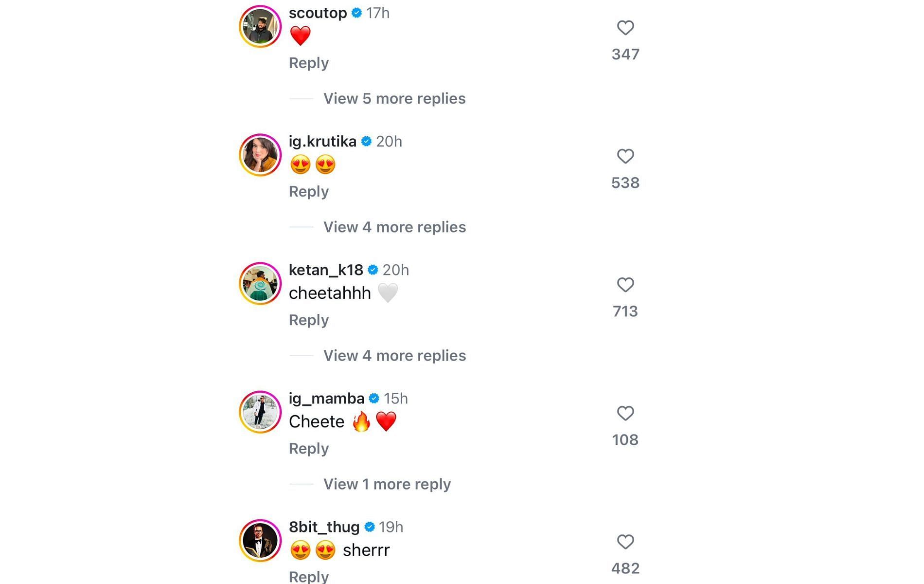Open ketan_k18's profile avatar

260,283
